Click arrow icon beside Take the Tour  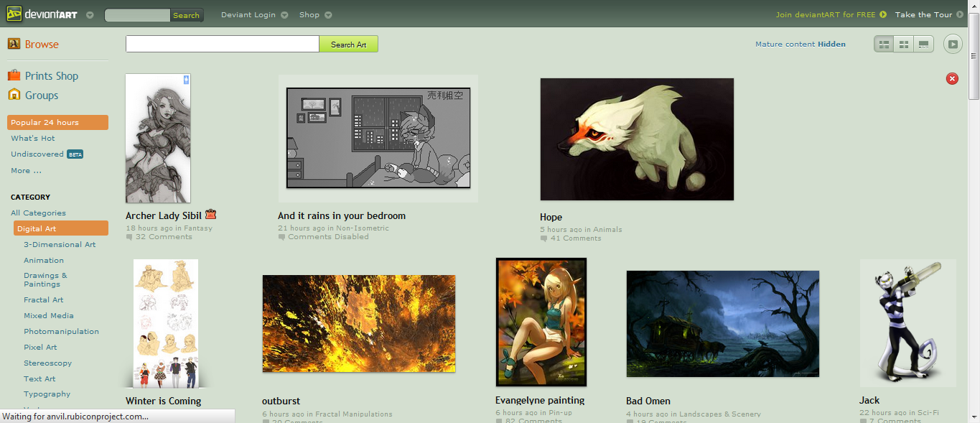click(x=960, y=14)
